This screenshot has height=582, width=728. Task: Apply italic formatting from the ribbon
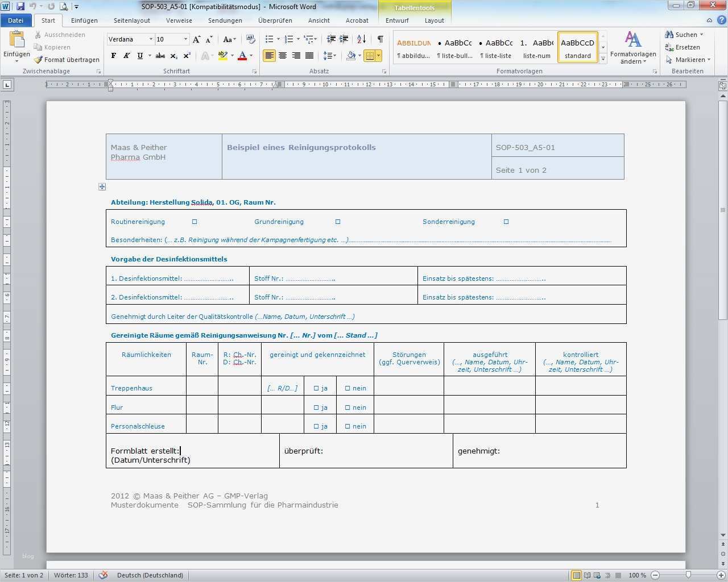coord(126,56)
